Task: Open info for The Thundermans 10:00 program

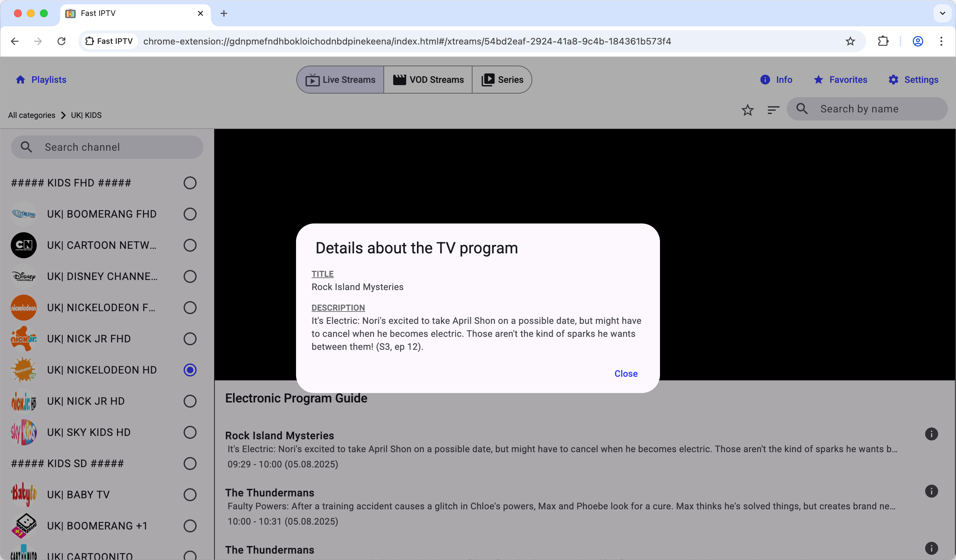Action: coord(931,491)
